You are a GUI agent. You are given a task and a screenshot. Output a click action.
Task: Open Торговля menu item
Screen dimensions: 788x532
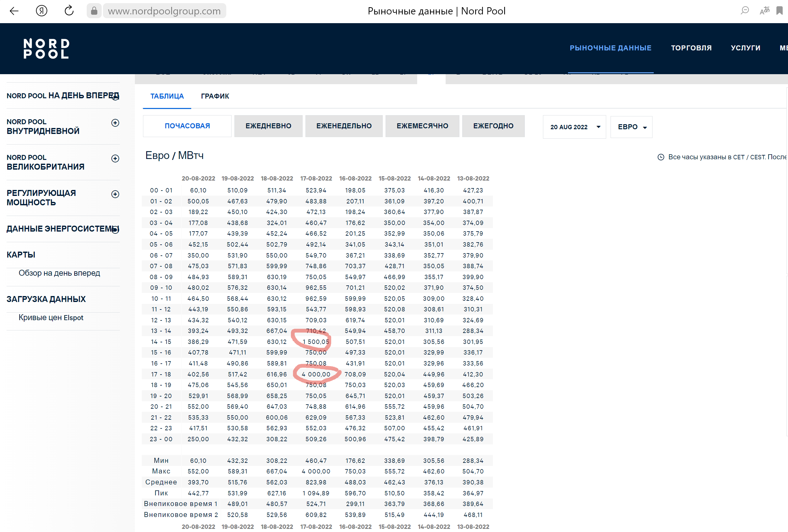pos(691,48)
